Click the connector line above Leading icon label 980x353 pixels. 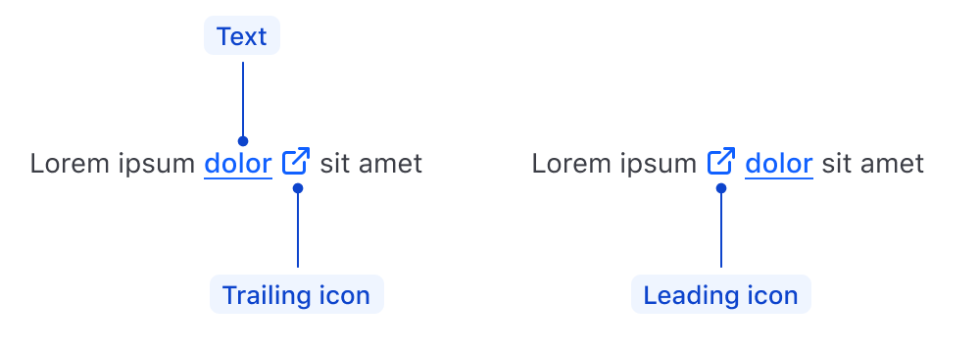(721, 230)
